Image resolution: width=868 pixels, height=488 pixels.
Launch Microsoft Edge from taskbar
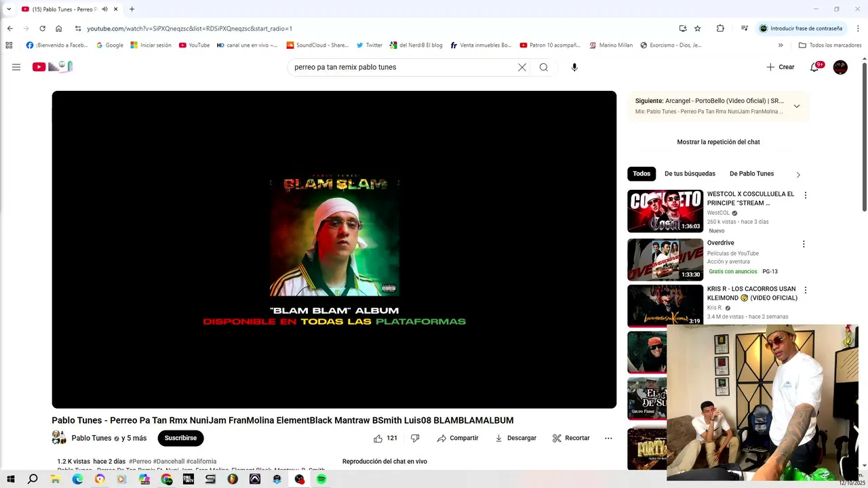77,479
